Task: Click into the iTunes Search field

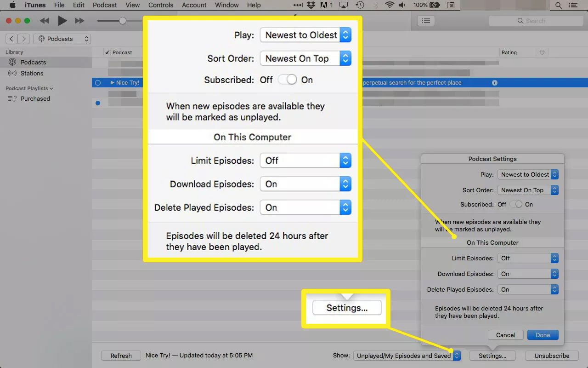Action: coord(536,21)
